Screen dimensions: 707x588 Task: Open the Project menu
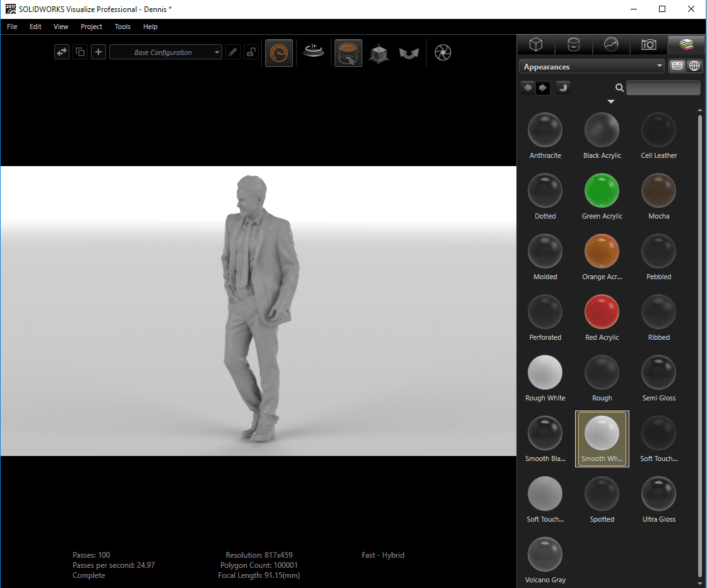point(92,27)
